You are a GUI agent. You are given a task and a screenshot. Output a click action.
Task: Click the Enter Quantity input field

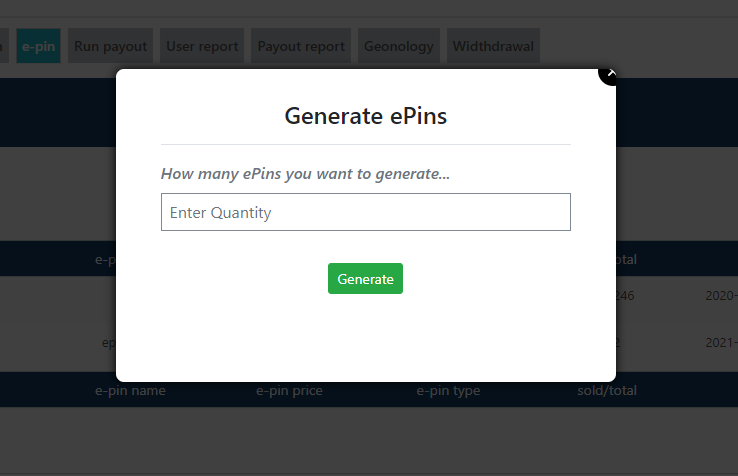click(x=365, y=212)
